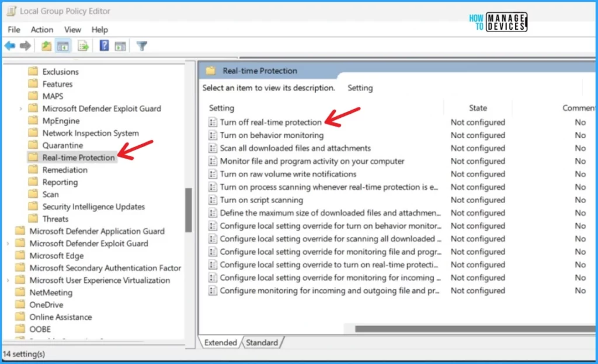Click the OneDrive folder icon
The height and width of the screenshot is (364, 598).
tap(20, 304)
